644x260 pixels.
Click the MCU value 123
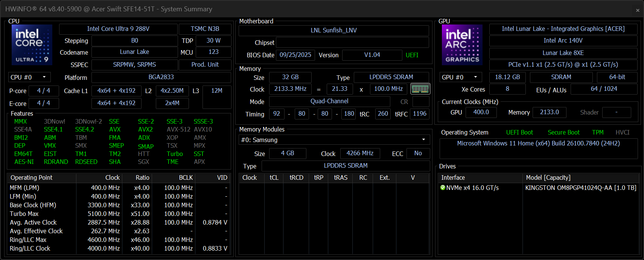click(213, 52)
